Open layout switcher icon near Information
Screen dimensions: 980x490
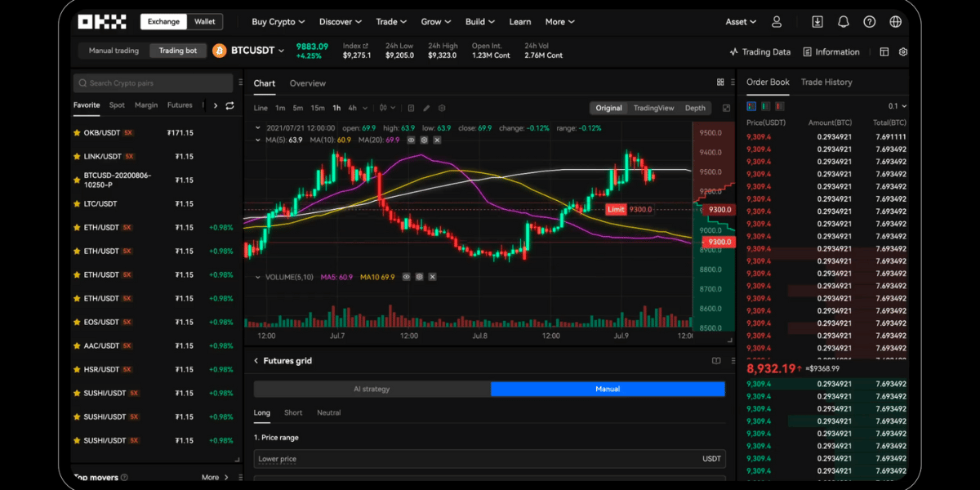[x=884, y=51]
